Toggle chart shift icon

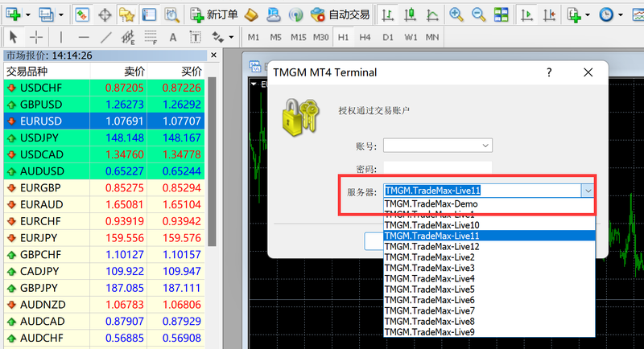point(549,15)
